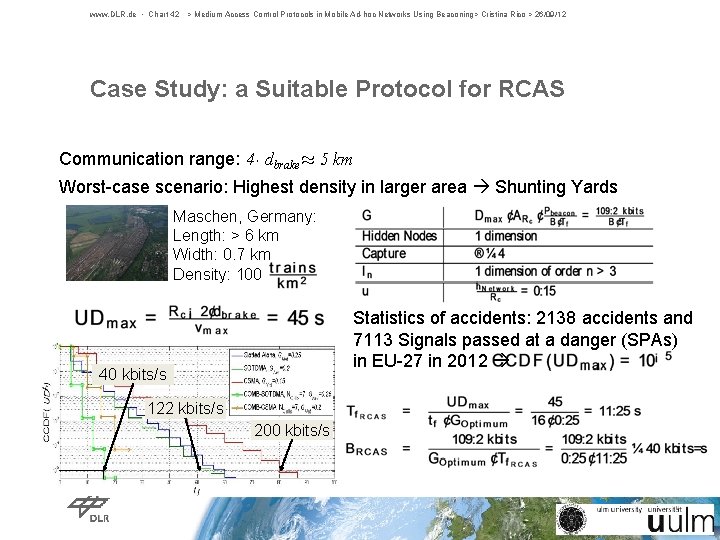The image size is (720, 540).
Task: Click the COMB-SOTDMA legend entry
Action: (x=281, y=394)
